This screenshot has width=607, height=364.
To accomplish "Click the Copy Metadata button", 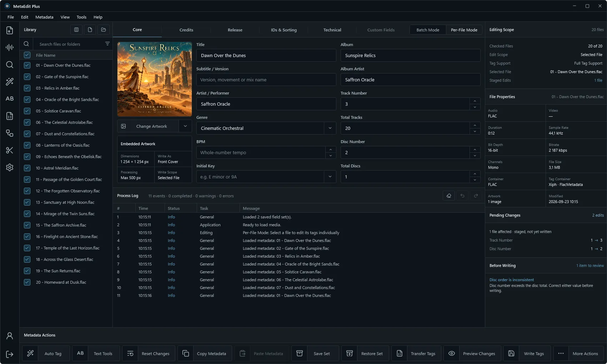I will click(x=205, y=353).
